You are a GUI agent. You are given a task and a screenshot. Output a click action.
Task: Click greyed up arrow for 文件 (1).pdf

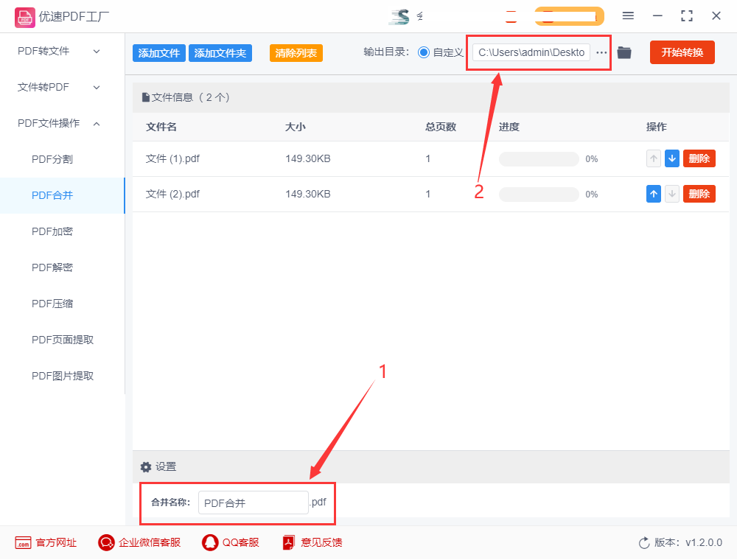pyautogui.click(x=653, y=158)
